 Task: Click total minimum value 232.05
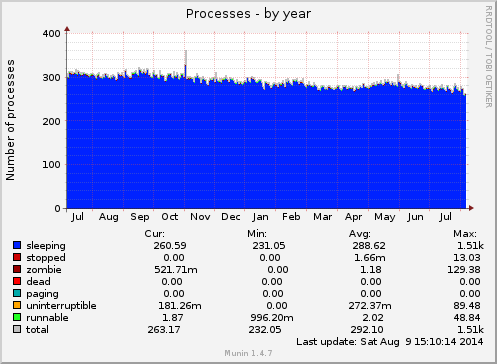(265, 330)
